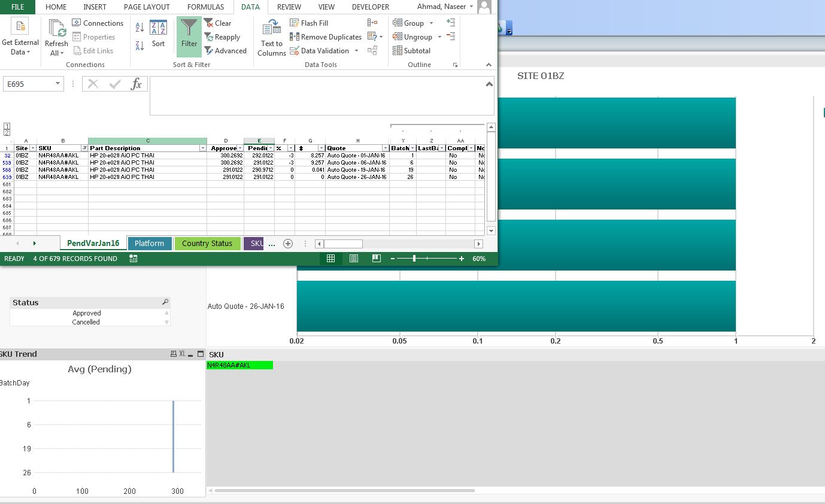Screen dimensions: 825x504
Task: Click the Refresh All icon
Action: pyautogui.click(x=57, y=28)
